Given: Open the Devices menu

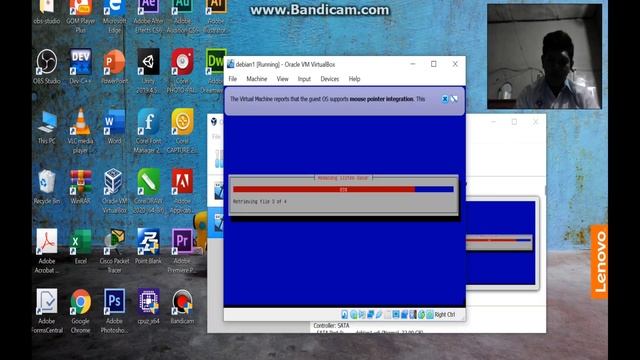Looking at the screenshot, I should (330, 79).
